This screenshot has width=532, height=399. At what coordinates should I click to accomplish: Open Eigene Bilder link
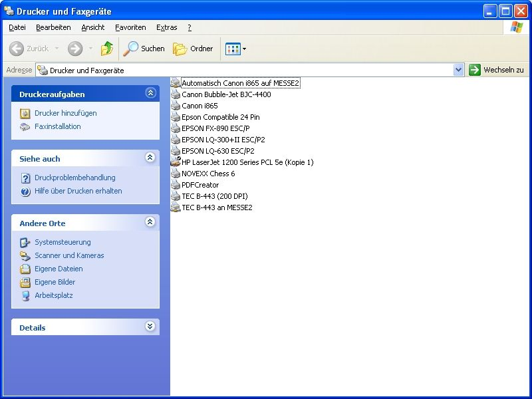tap(55, 282)
